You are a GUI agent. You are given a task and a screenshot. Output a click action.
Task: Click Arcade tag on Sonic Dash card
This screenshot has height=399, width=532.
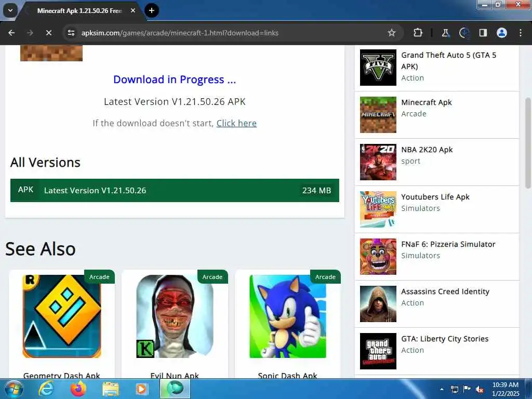click(x=325, y=277)
